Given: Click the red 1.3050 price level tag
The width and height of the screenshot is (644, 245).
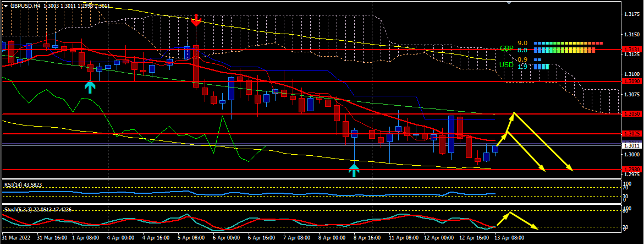Looking at the screenshot, I should click(631, 114).
